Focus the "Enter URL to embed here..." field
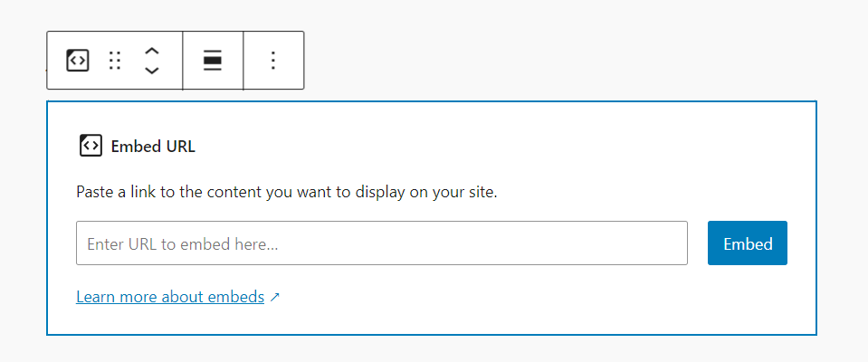The width and height of the screenshot is (868, 362). (x=381, y=243)
